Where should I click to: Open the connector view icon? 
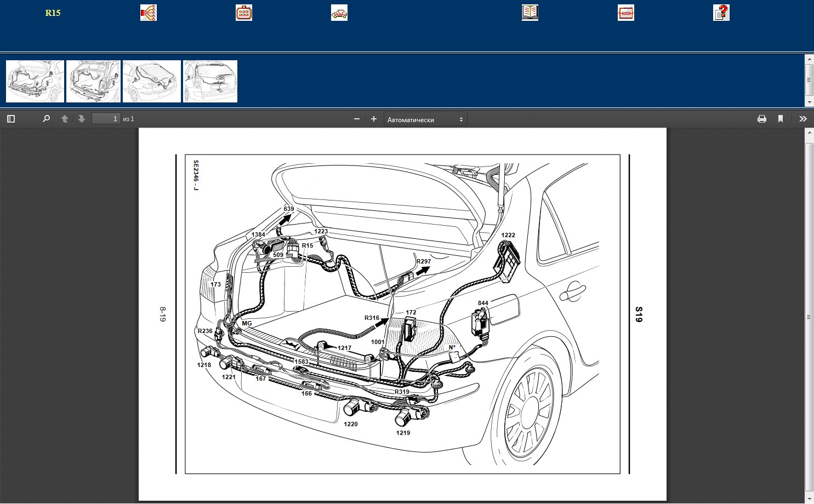pyautogui.click(x=244, y=13)
